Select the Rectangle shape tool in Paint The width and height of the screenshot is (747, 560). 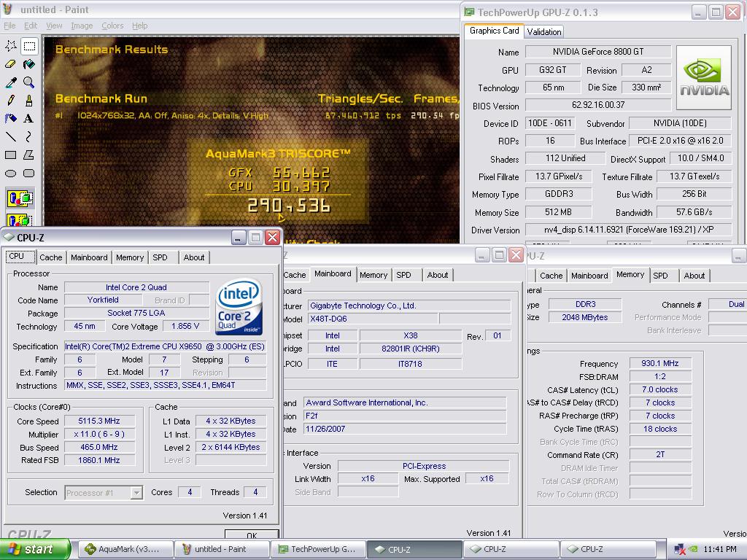(x=11, y=155)
